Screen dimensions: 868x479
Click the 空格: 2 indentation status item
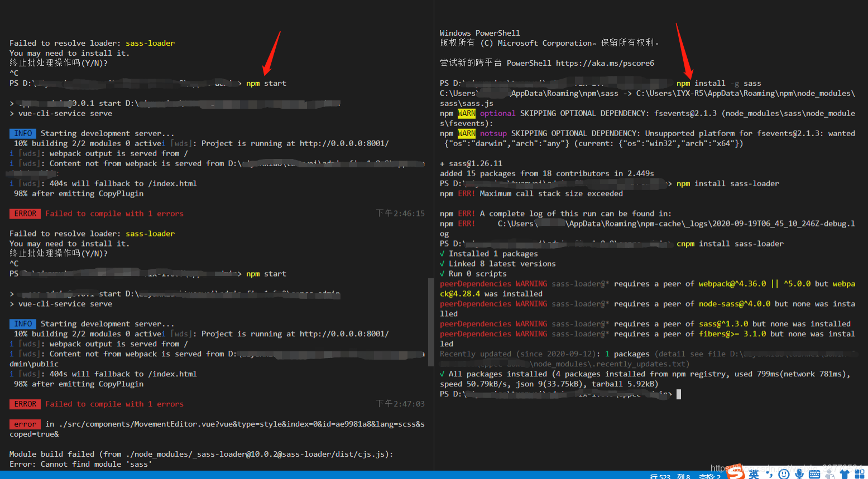coord(709,476)
